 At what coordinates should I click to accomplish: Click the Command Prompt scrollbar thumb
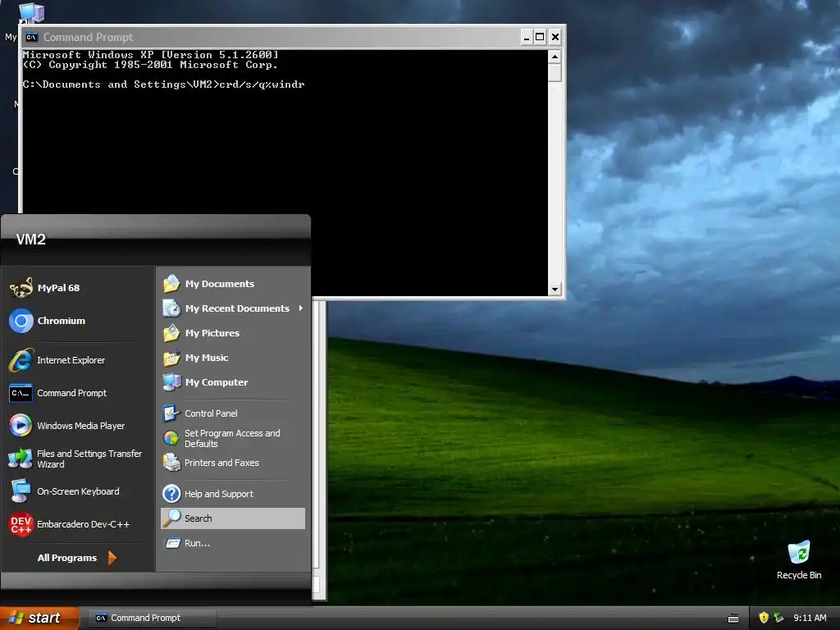[x=555, y=72]
